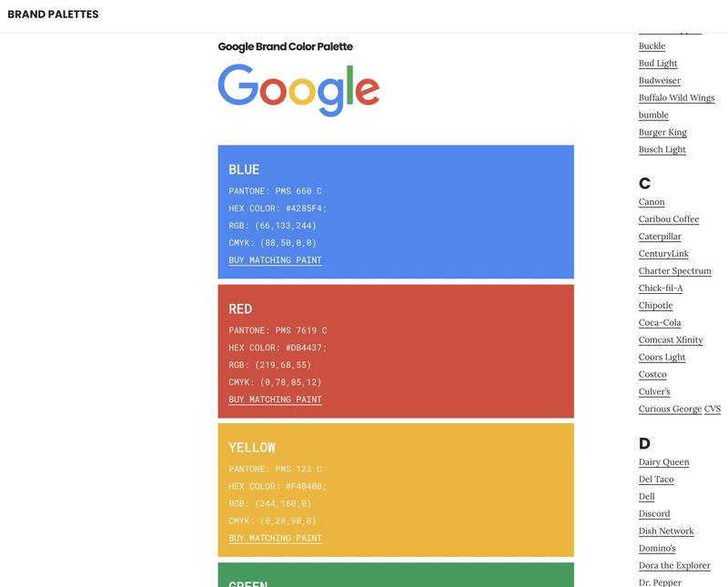Open the Dish Network link

pyautogui.click(x=666, y=531)
